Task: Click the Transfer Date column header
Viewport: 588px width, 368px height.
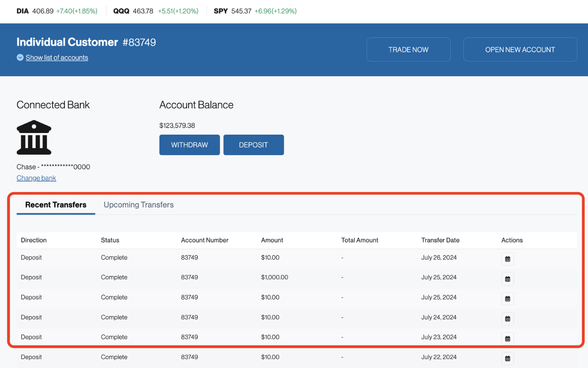Action: [440, 240]
